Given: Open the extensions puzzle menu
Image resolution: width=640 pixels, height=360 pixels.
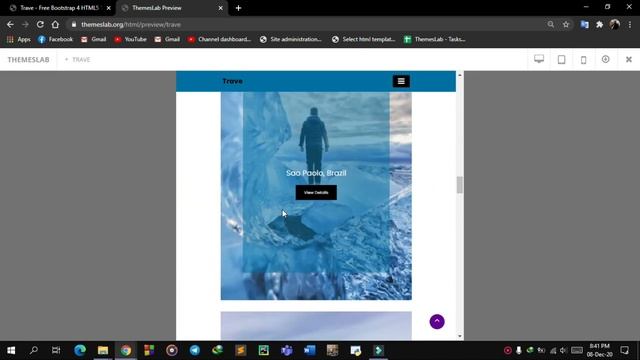Looking at the screenshot, I should (599, 24).
